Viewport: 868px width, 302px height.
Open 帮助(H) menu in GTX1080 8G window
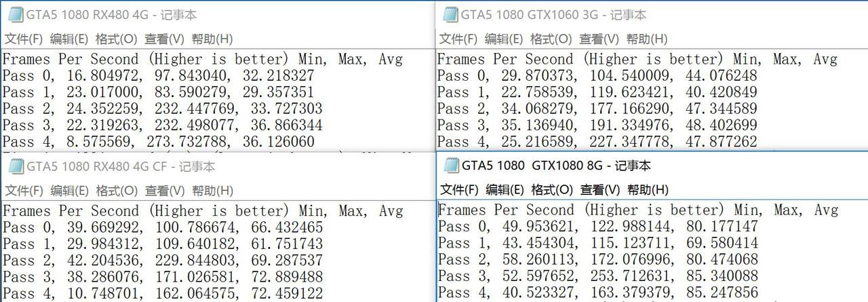(648, 189)
